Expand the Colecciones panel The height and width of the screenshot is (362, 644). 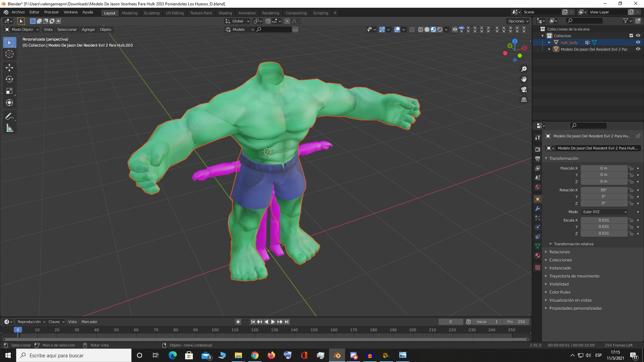560,260
